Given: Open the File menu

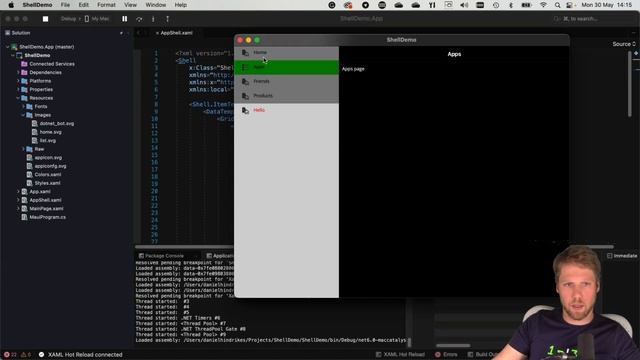Looking at the screenshot, I should (65, 5).
